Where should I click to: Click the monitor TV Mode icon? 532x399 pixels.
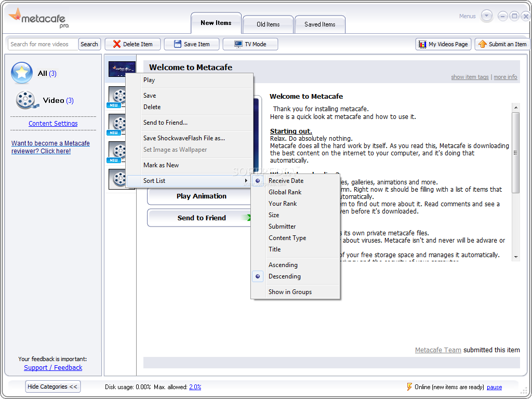point(238,44)
